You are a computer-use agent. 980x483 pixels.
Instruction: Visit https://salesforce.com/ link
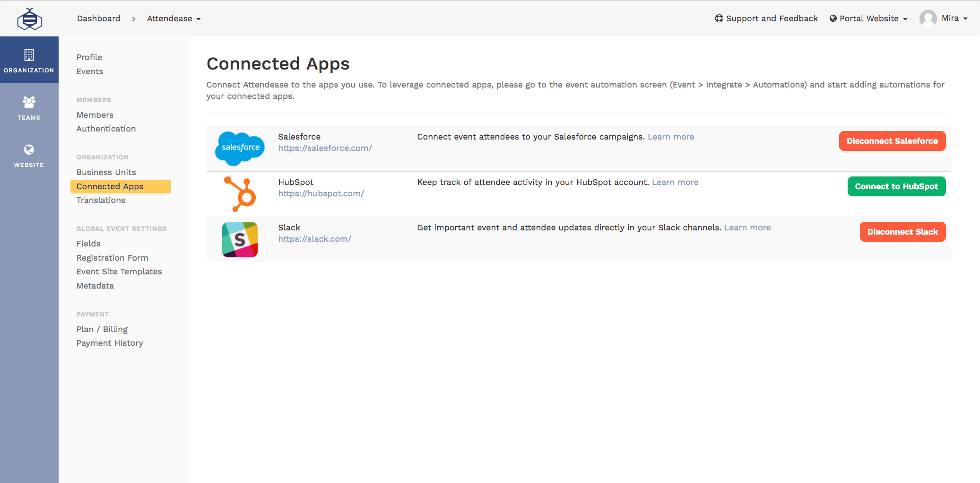tap(325, 148)
